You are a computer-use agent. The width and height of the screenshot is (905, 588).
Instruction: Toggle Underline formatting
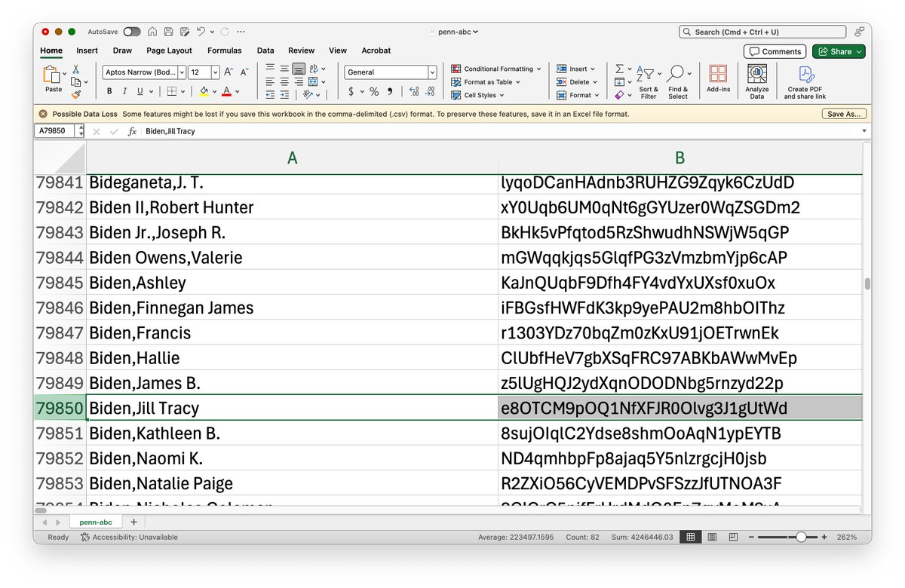click(x=140, y=91)
